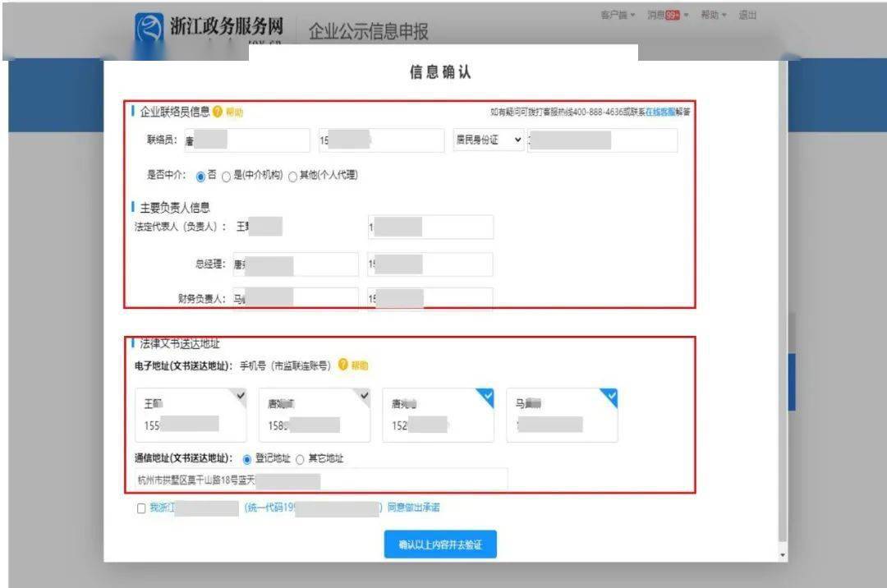Click the 联络员 name input field
Screen dimensions: 887x588
click(x=247, y=140)
